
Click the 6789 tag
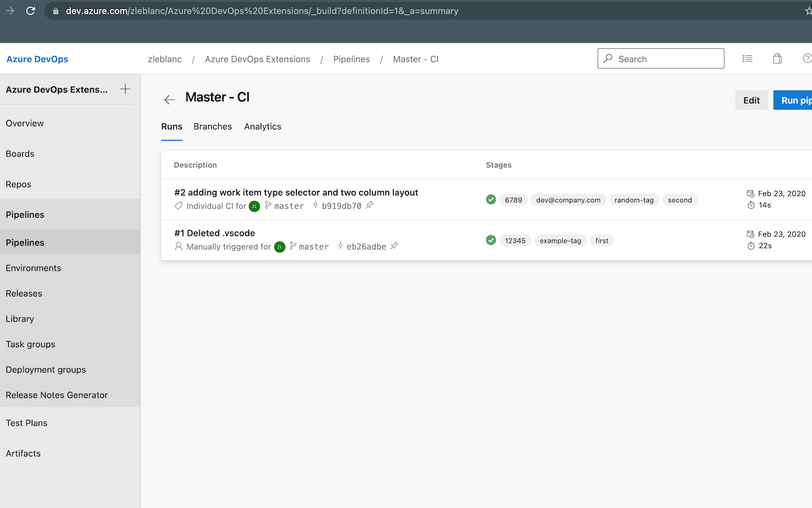point(513,200)
